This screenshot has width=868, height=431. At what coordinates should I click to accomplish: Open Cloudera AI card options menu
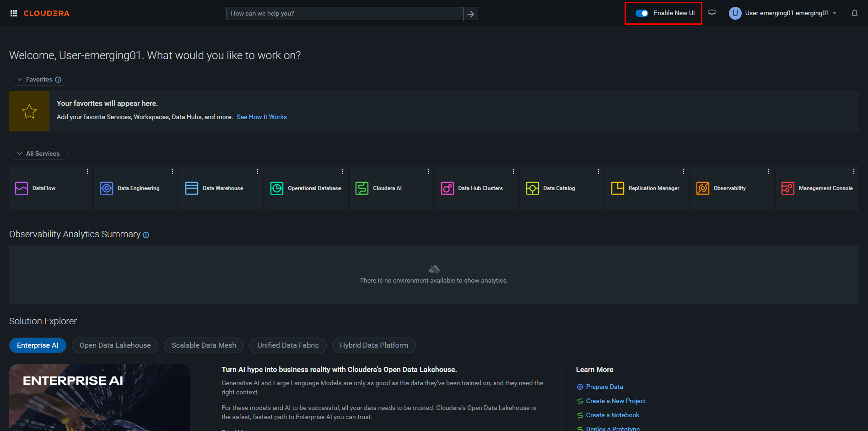click(428, 171)
